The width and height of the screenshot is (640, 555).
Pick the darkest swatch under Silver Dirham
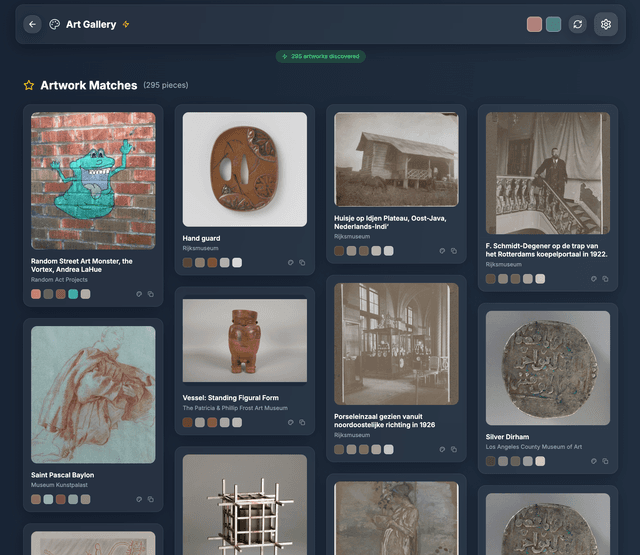click(x=491, y=461)
